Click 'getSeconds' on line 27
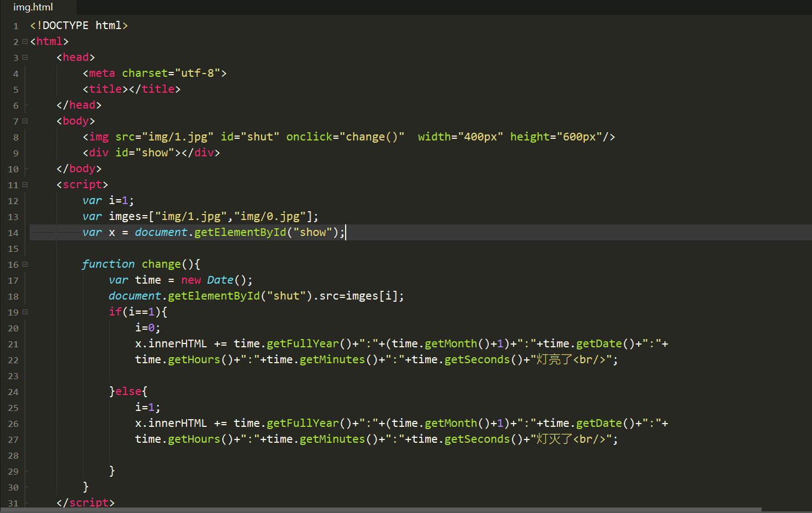The width and height of the screenshot is (812, 513). click(477, 439)
